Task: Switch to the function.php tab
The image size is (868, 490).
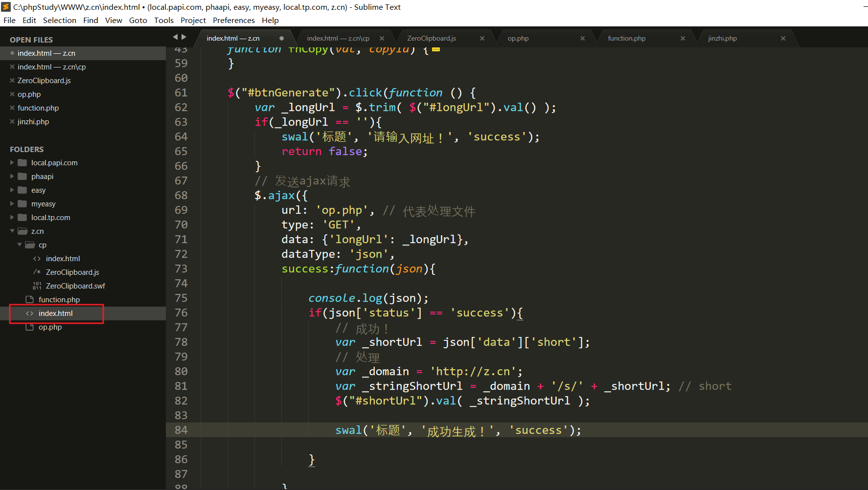Action: tap(627, 38)
